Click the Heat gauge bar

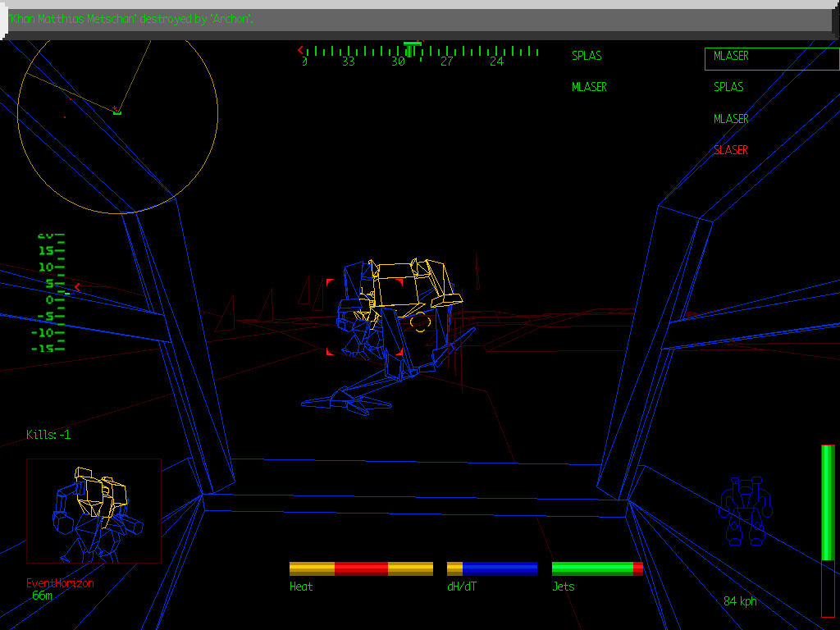pyautogui.click(x=361, y=568)
